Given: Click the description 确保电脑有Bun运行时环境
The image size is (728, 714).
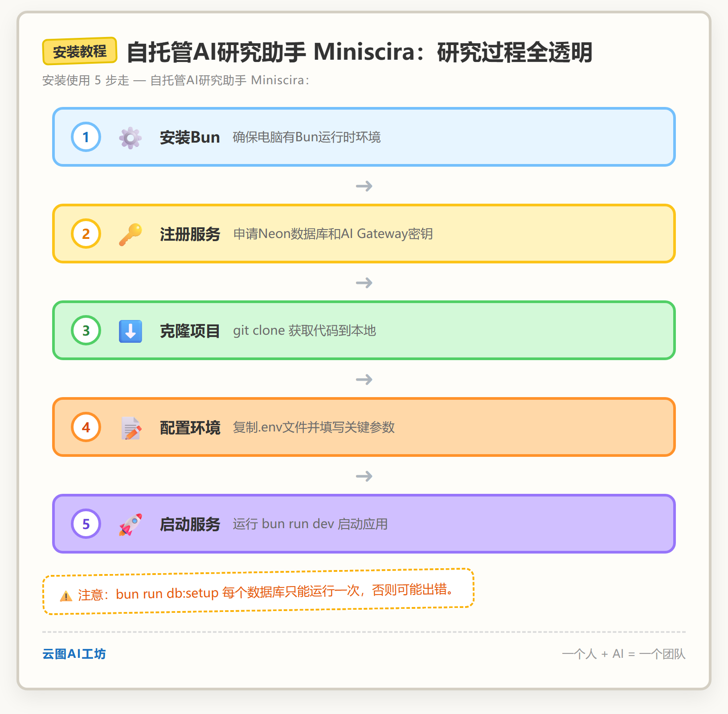Looking at the screenshot, I should (x=307, y=137).
